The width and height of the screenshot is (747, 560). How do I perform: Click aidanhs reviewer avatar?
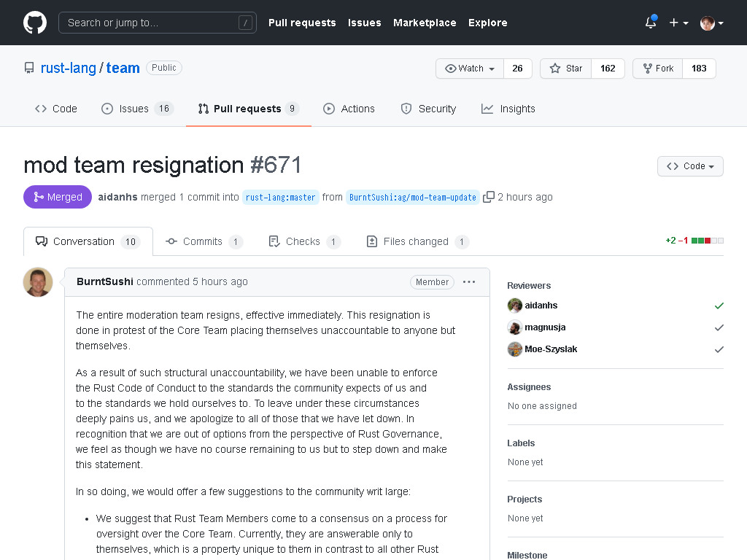pyautogui.click(x=514, y=306)
